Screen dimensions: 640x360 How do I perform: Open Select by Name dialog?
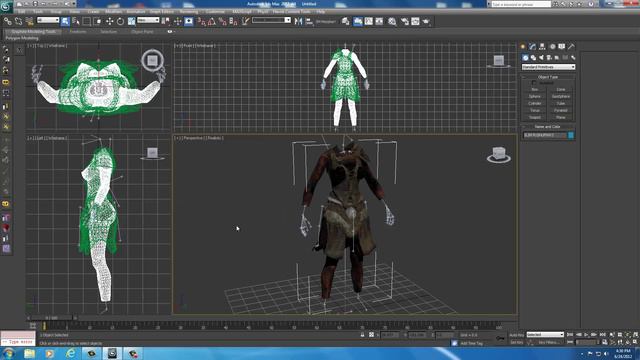click(x=76, y=21)
